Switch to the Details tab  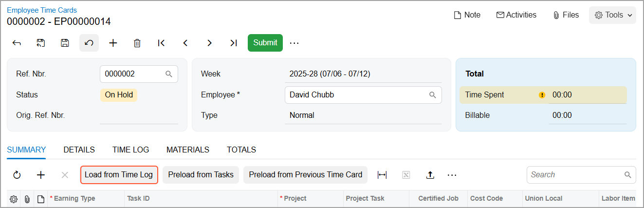79,150
